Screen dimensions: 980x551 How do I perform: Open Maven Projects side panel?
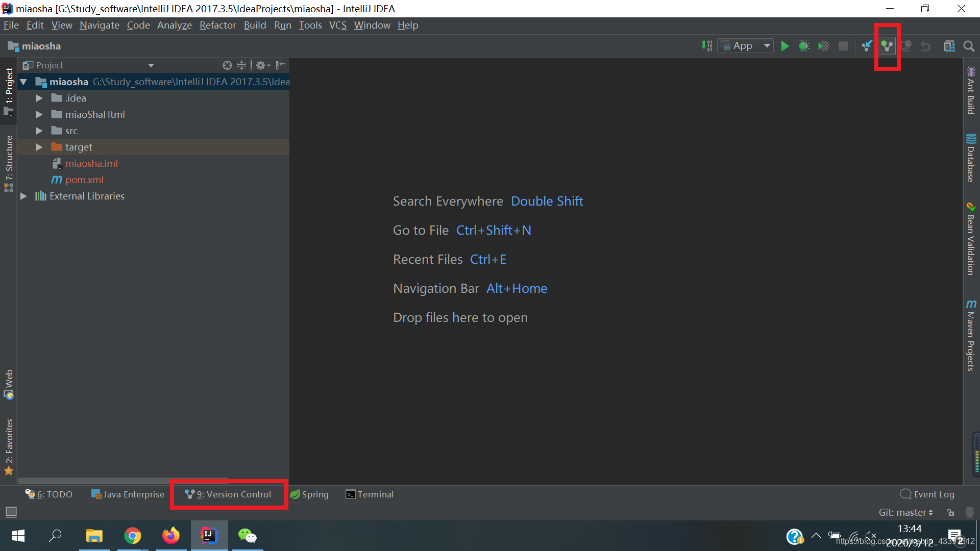971,335
